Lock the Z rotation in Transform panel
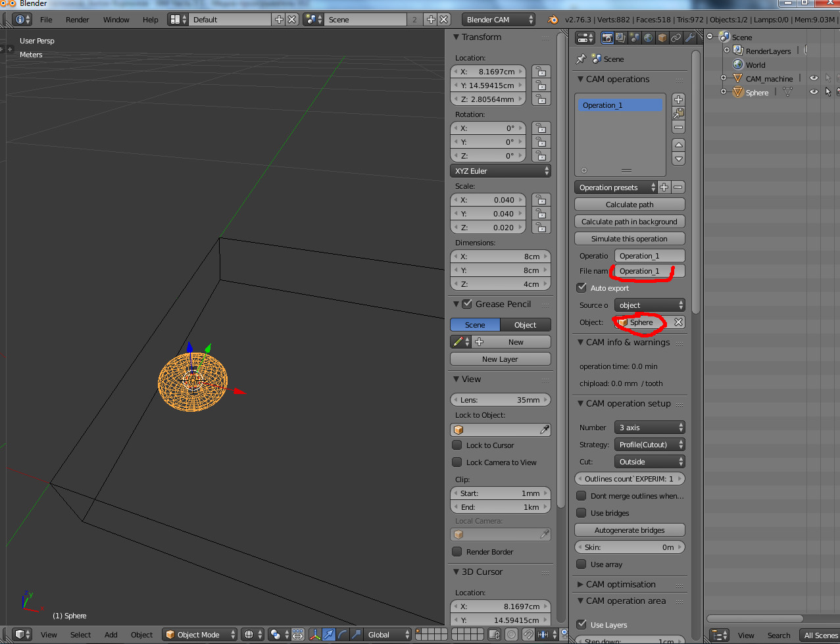This screenshot has height=644, width=840. pyautogui.click(x=541, y=156)
